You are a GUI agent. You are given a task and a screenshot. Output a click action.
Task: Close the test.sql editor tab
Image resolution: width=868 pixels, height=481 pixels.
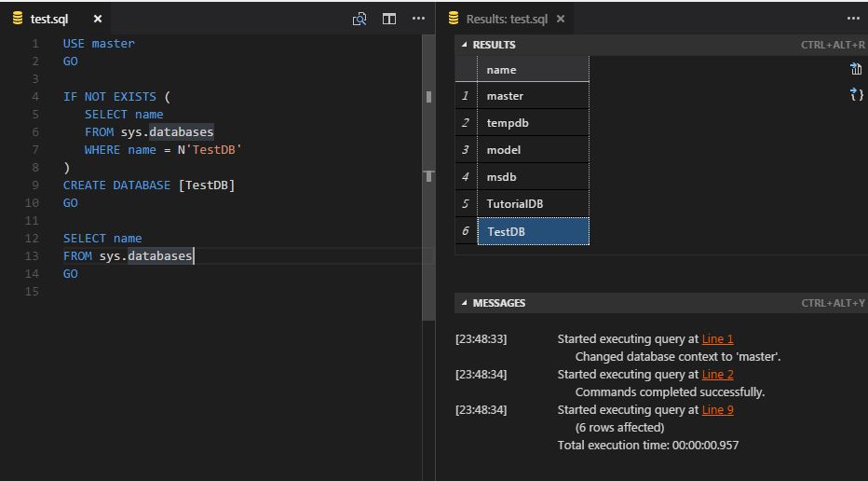98,19
